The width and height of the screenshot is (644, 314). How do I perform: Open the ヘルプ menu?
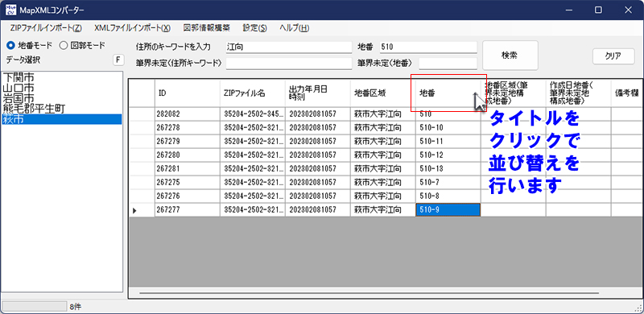point(294,28)
